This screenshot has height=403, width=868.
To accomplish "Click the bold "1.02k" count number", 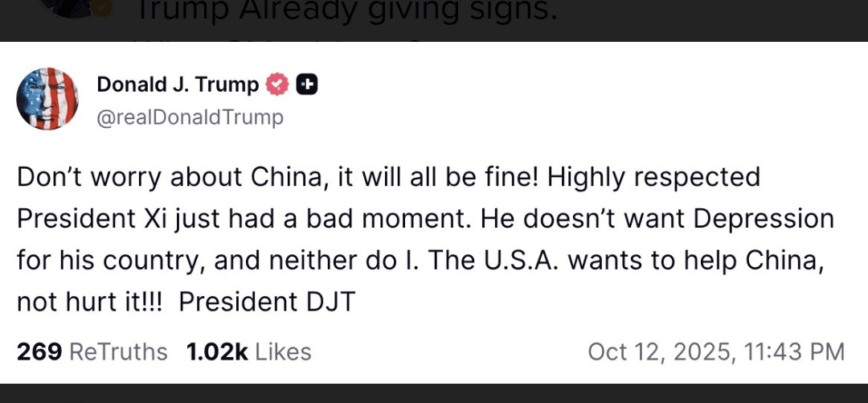I will (x=217, y=352).
